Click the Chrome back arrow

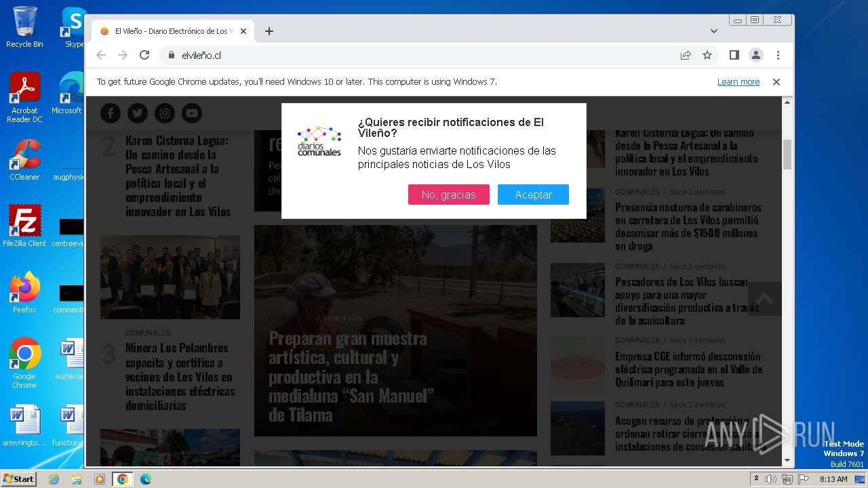coord(101,55)
